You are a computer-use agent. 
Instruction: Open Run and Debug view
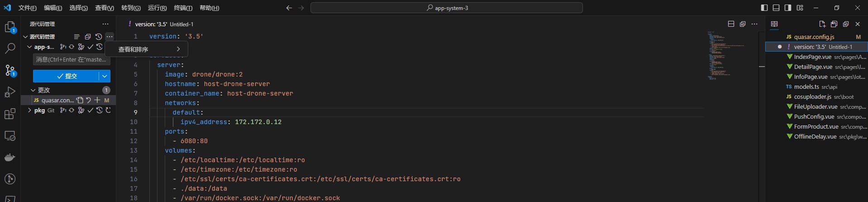click(x=10, y=92)
